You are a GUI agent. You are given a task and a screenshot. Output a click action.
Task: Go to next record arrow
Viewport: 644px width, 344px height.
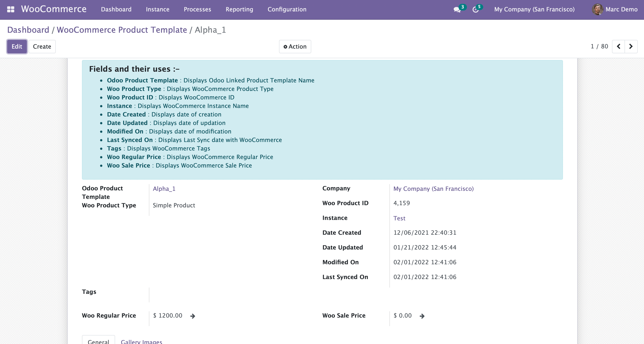click(x=631, y=47)
